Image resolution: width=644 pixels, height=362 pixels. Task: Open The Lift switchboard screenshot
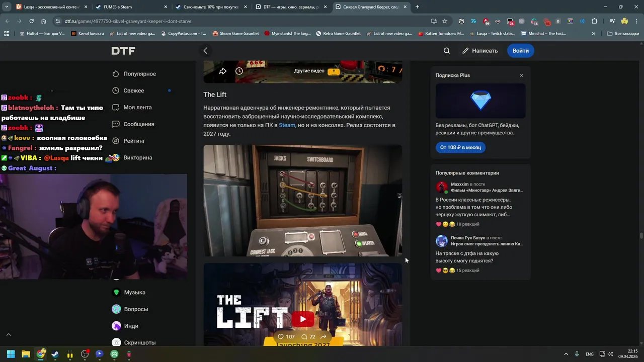(x=302, y=201)
